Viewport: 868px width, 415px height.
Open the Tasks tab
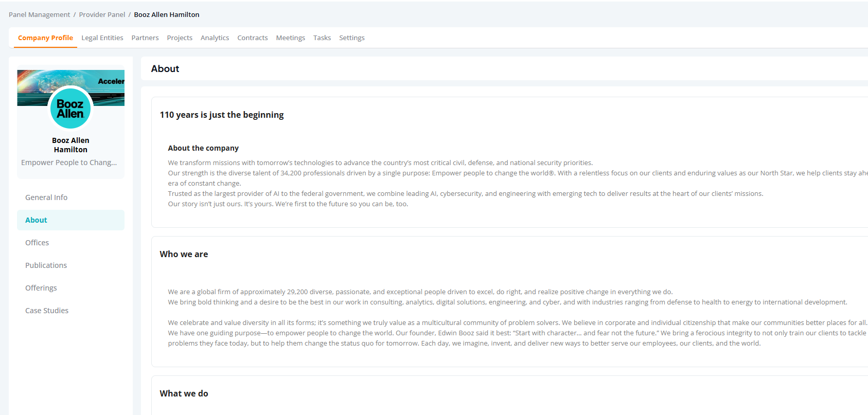pos(322,38)
